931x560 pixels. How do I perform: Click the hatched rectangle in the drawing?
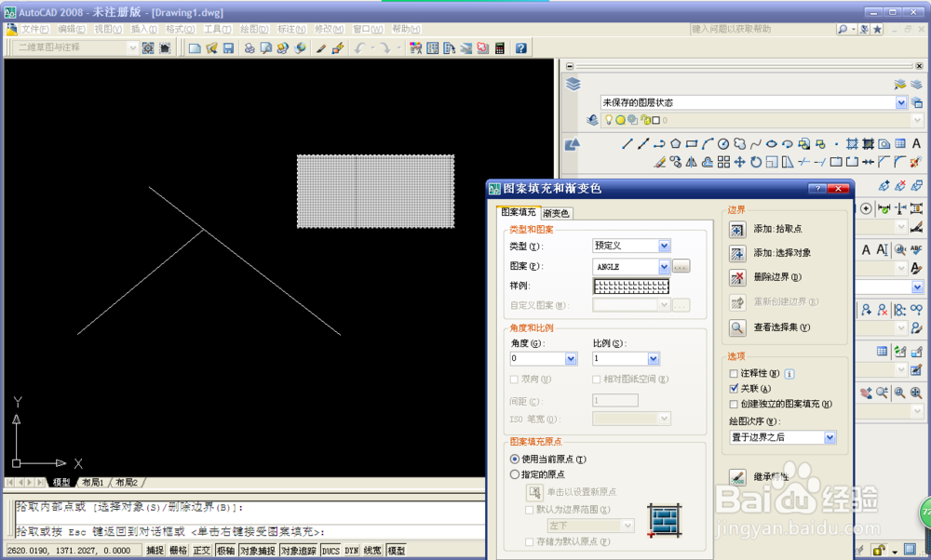376,192
